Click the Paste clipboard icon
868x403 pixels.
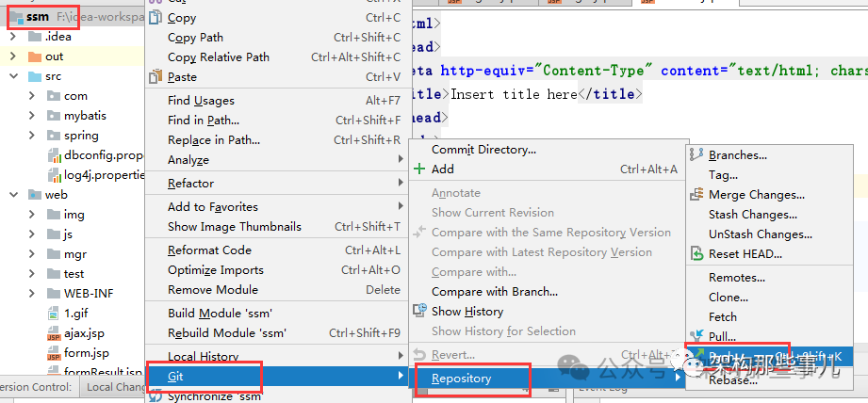coord(156,77)
